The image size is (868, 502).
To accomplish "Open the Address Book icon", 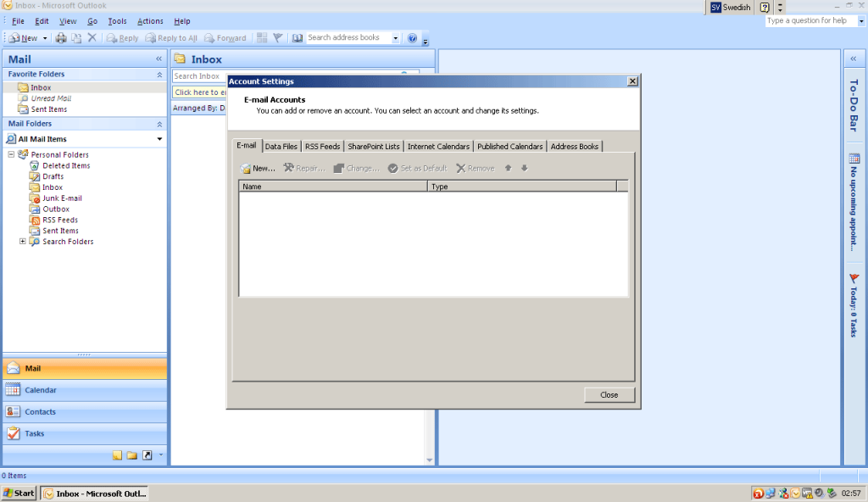I will click(298, 37).
